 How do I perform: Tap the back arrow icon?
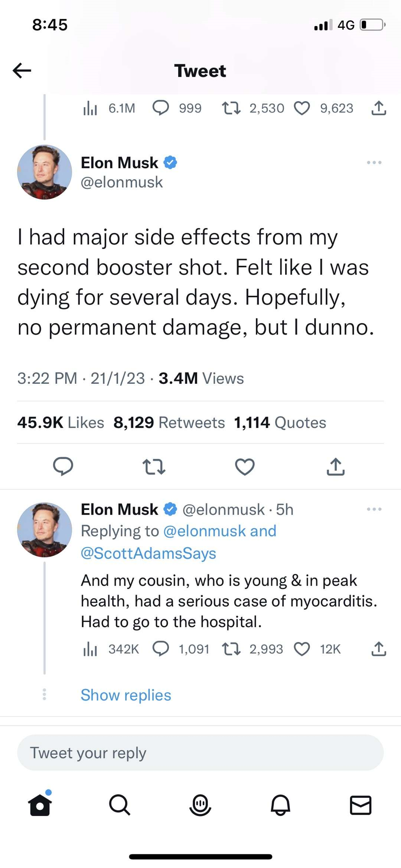click(x=22, y=71)
